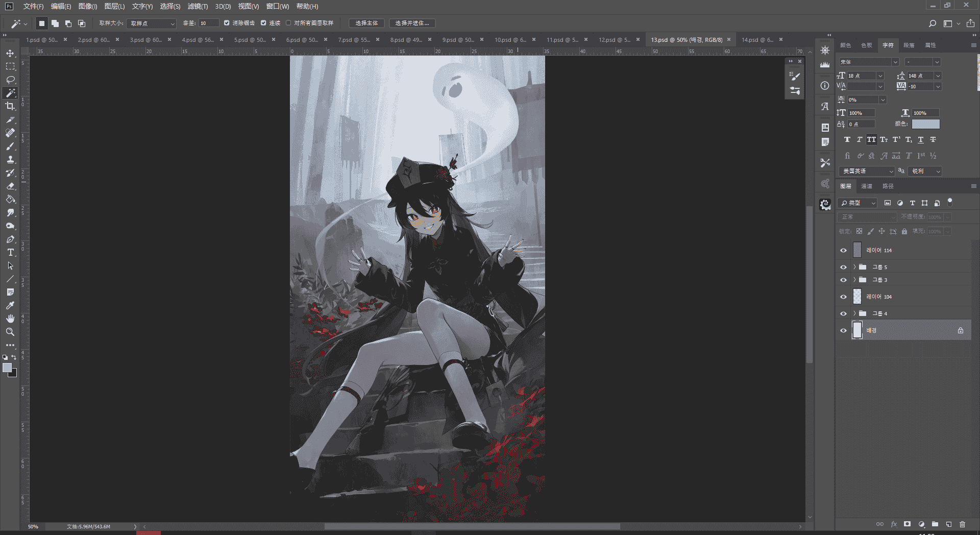Select the Brush tool

(x=10, y=146)
